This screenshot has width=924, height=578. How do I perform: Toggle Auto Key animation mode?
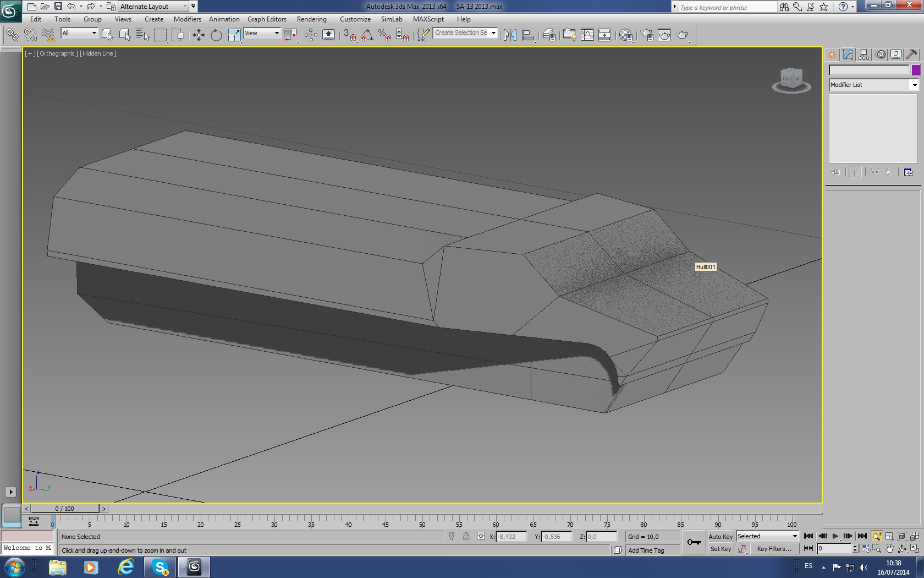coord(720,537)
